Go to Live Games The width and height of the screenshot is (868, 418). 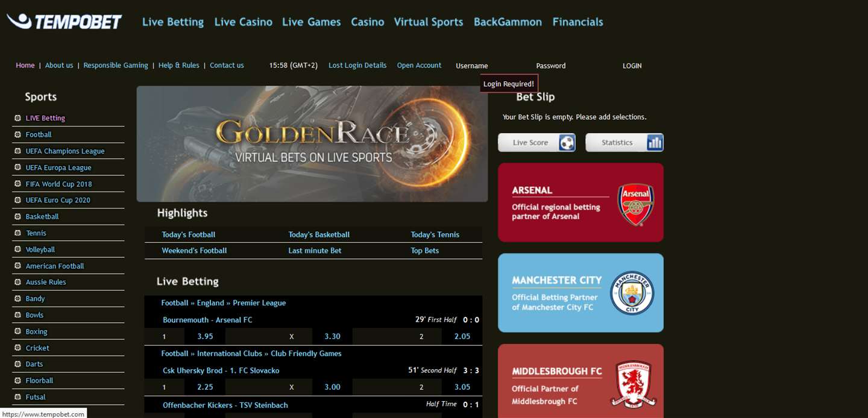[312, 22]
